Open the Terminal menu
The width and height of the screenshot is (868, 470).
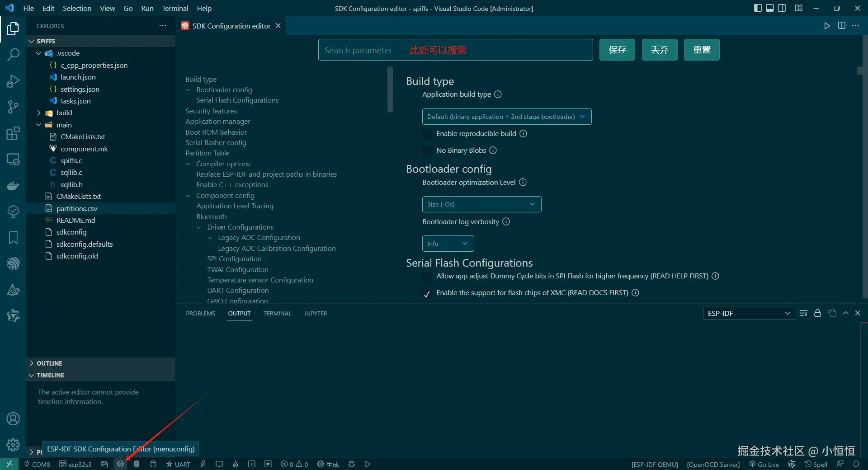(x=175, y=8)
